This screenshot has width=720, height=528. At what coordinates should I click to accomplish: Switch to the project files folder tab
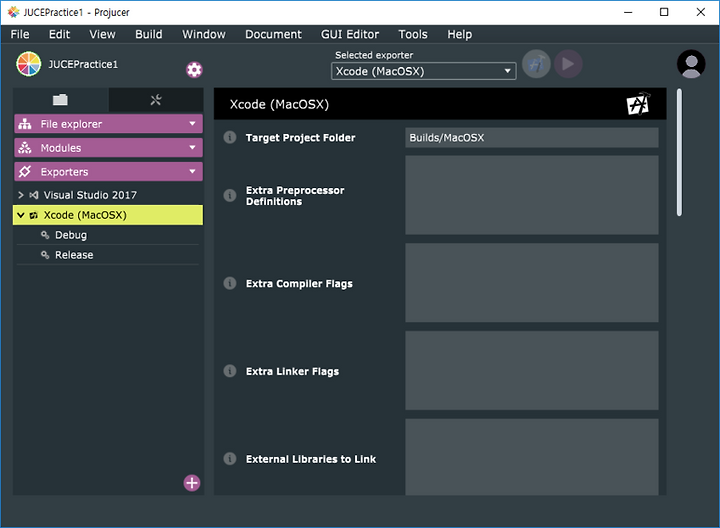pyautogui.click(x=60, y=100)
